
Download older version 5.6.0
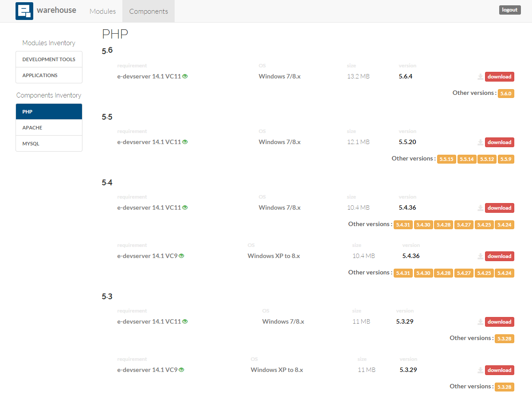[506, 93]
